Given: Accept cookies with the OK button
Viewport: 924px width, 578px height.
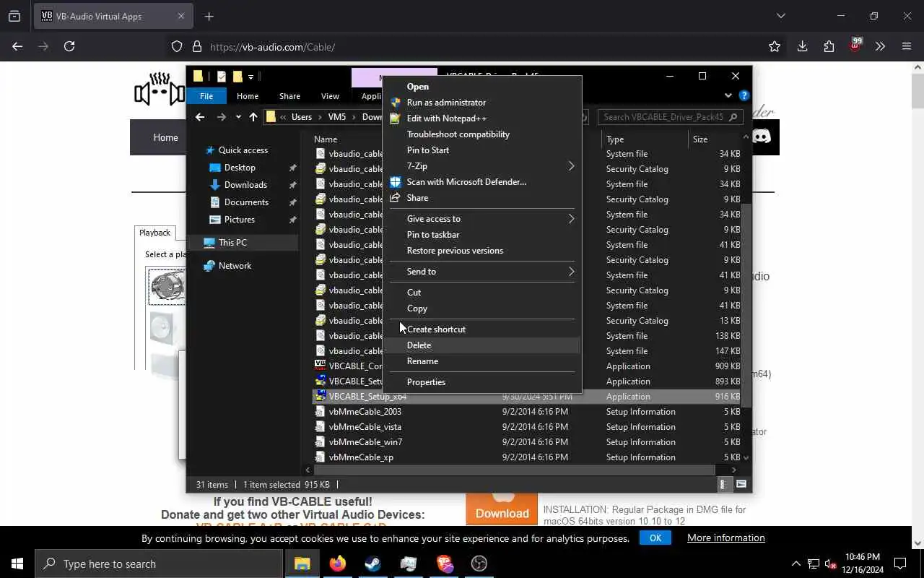Looking at the screenshot, I should click(x=655, y=538).
